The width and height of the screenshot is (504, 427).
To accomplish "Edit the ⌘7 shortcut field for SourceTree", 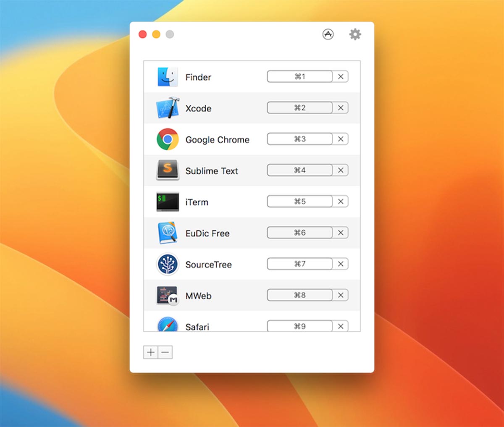I will [x=300, y=264].
